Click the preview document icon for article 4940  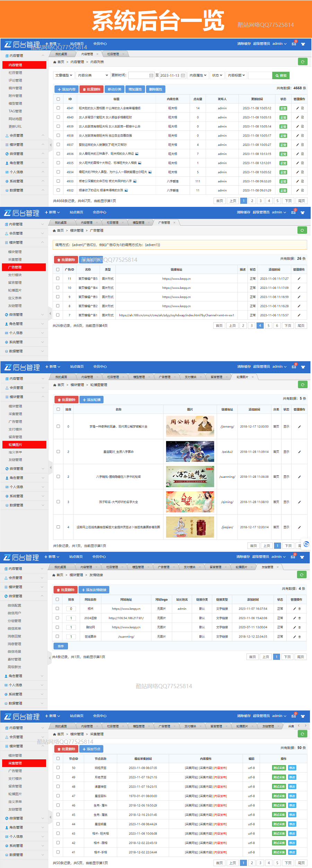[302, 117]
